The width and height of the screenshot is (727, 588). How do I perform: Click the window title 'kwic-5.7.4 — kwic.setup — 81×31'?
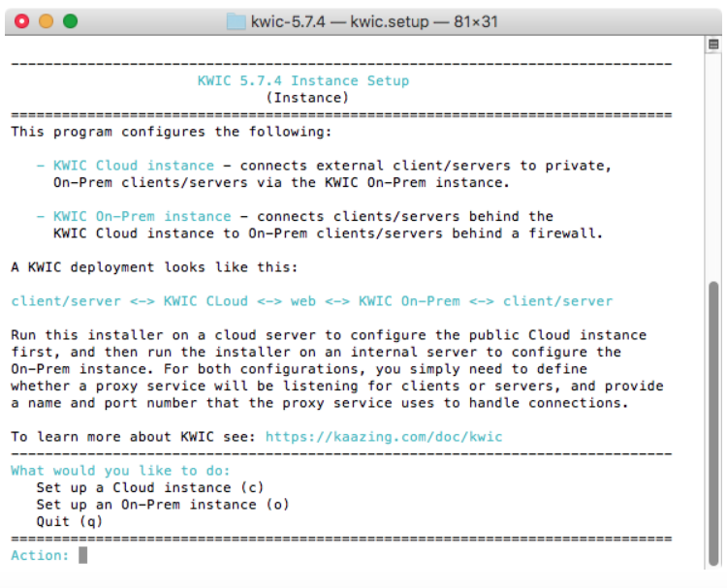click(374, 21)
